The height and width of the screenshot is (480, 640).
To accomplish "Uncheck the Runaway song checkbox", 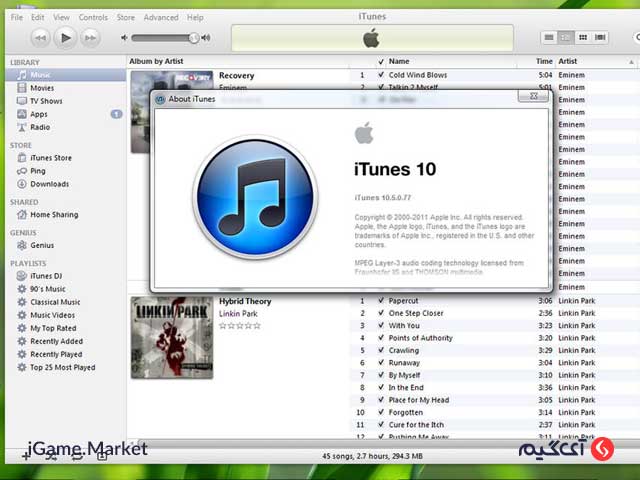I will (x=381, y=363).
